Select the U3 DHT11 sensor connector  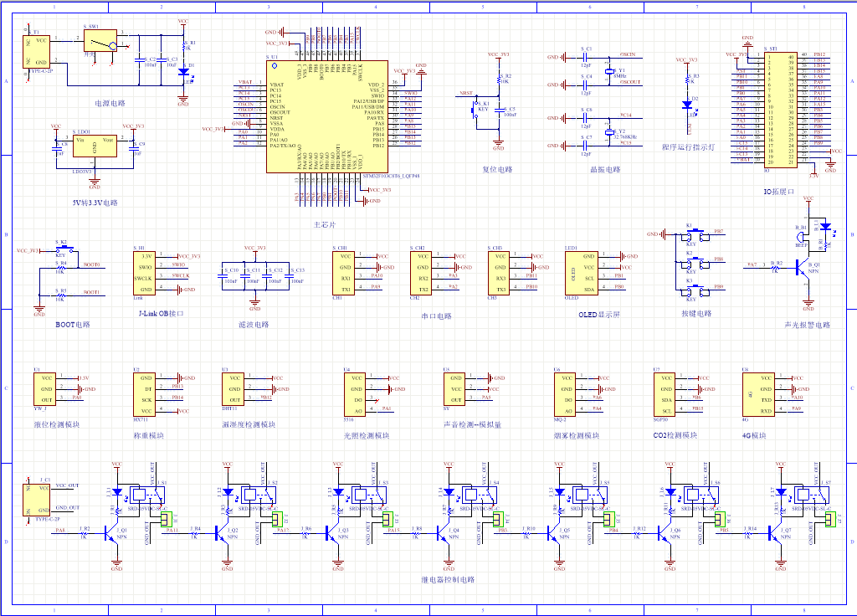point(233,388)
